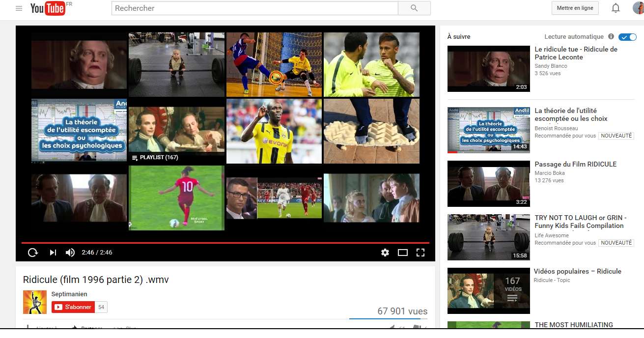644x338 pixels.
Task: Open 'Passage du Film RIDICULE' video
Action: click(575, 164)
